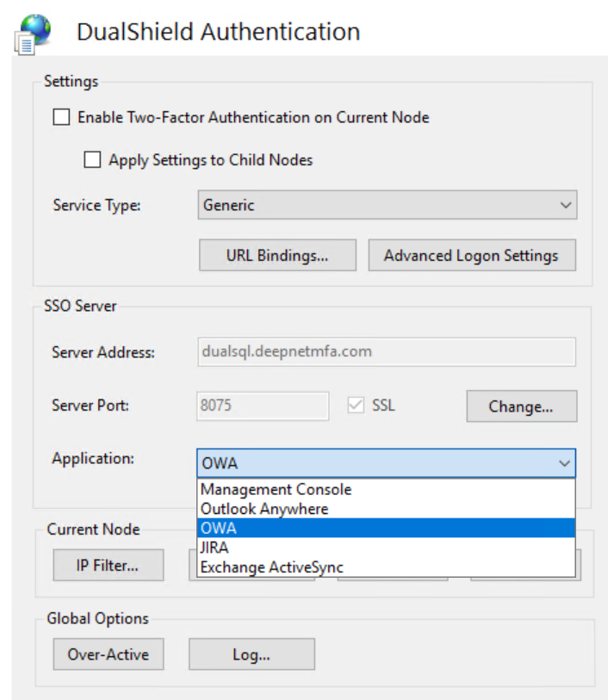608x700 pixels.
Task: Choose Outlook Anywhere application
Action: point(264,509)
